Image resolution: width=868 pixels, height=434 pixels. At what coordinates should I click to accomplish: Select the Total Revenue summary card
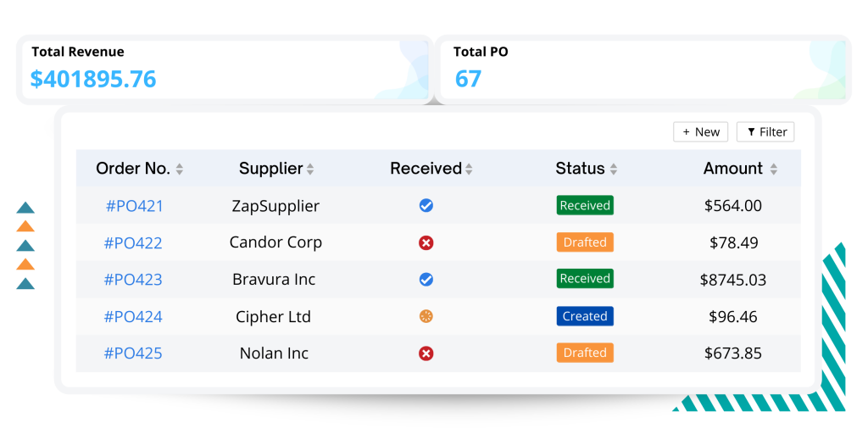point(225,70)
